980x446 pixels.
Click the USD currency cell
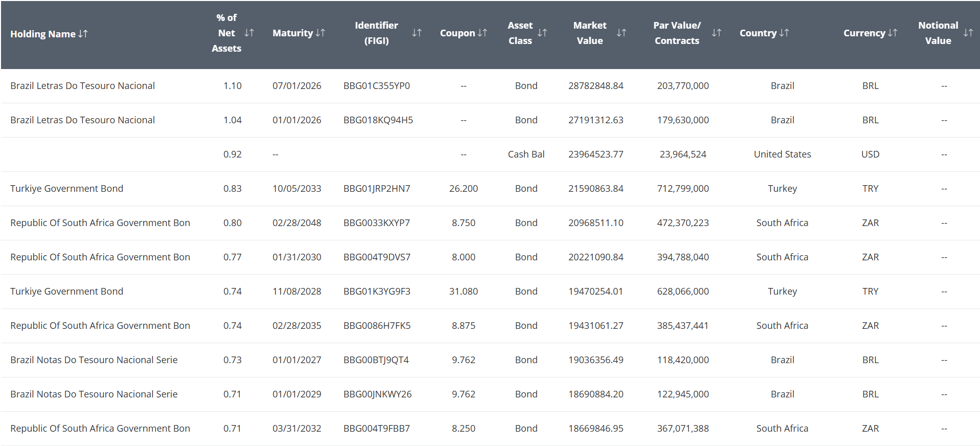pyautogui.click(x=870, y=154)
